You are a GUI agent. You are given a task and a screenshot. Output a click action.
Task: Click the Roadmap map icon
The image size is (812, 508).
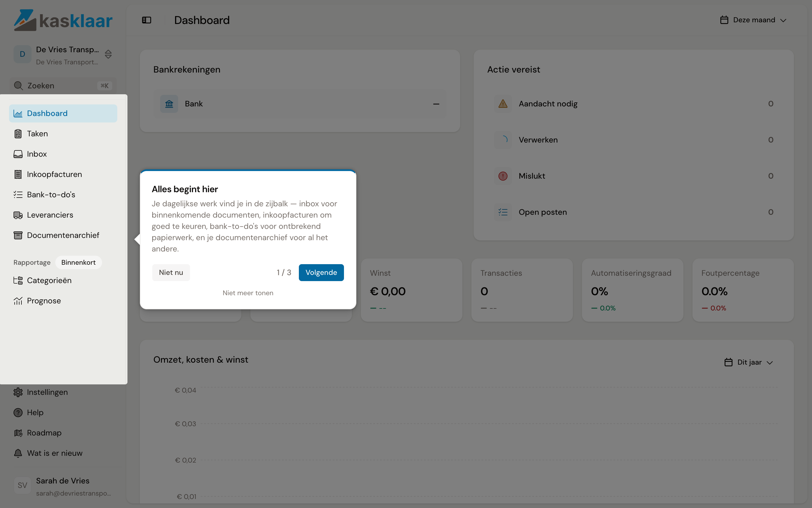pyautogui.click(x=18, y=433)
